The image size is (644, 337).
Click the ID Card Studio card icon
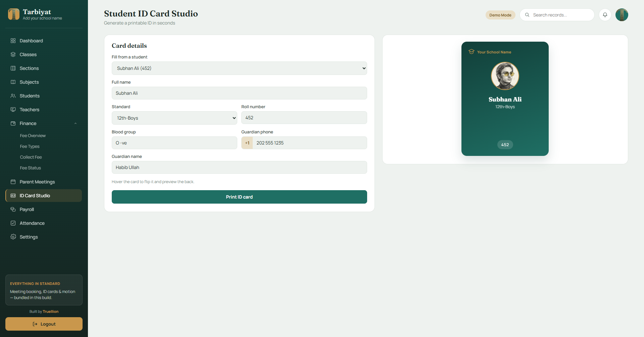(13, 196)
